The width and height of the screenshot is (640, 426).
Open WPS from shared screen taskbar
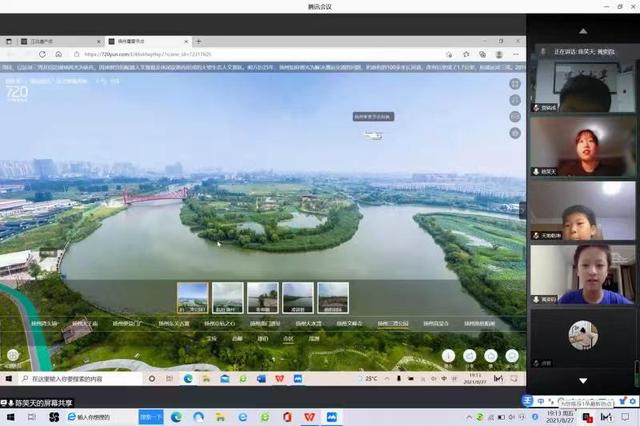click(280, 379)
